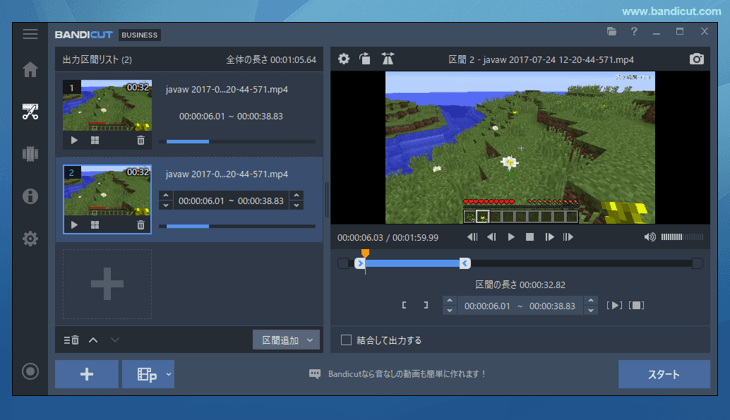This screenshot has height=420, width=730.
Task: Delete segment 2 with trash icon
Action: click(x=141, y=225)
